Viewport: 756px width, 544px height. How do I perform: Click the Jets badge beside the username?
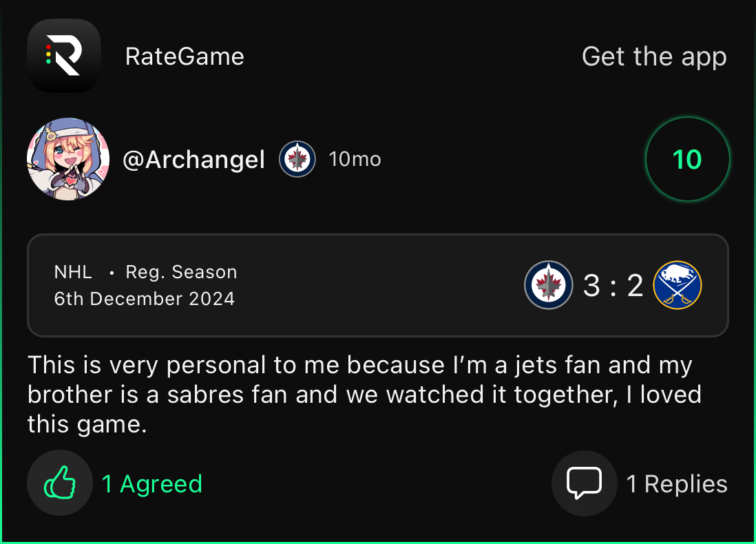[297, 159]
